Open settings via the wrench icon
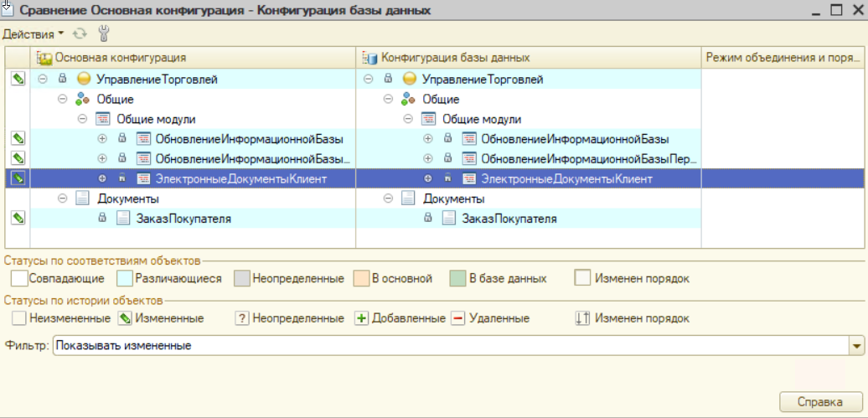The image size is (868, 418). coord(105,34)
